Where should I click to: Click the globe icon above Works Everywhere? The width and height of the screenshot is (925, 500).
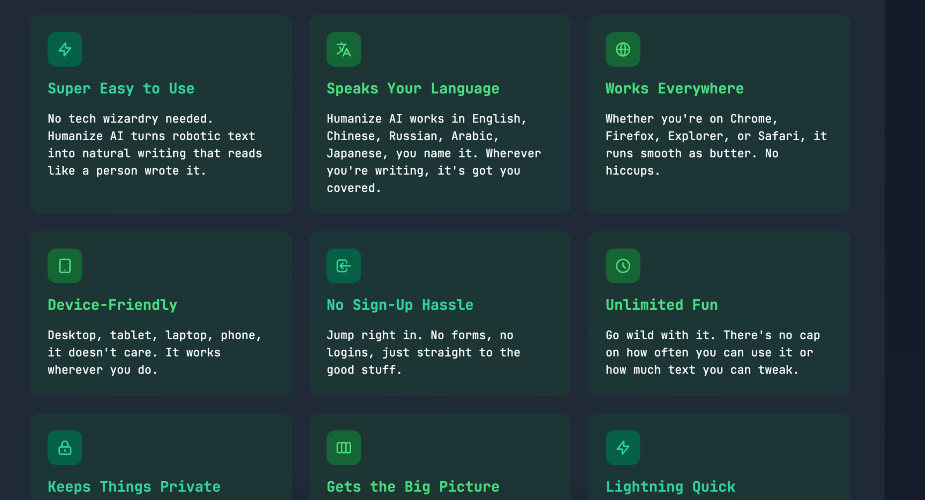click(x=623, y=49)
